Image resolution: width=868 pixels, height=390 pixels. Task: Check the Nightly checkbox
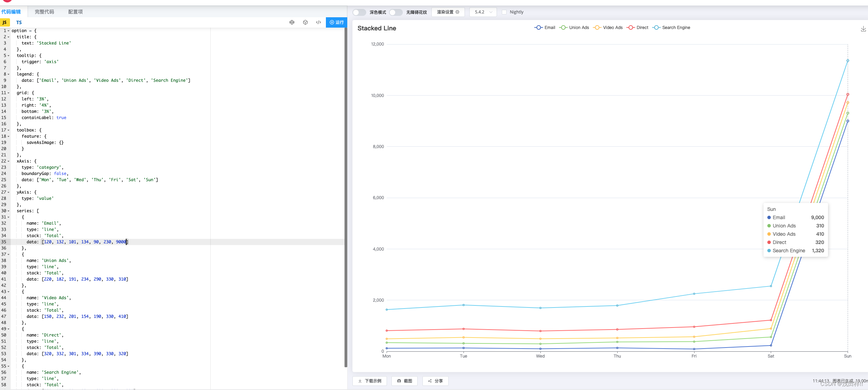tap(504, 12)
